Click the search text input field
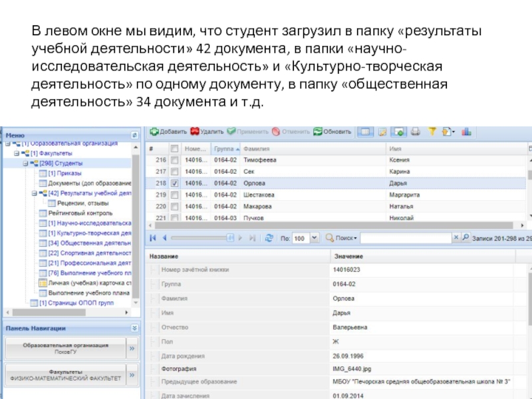The image size is (532, 399). point(406,238)
